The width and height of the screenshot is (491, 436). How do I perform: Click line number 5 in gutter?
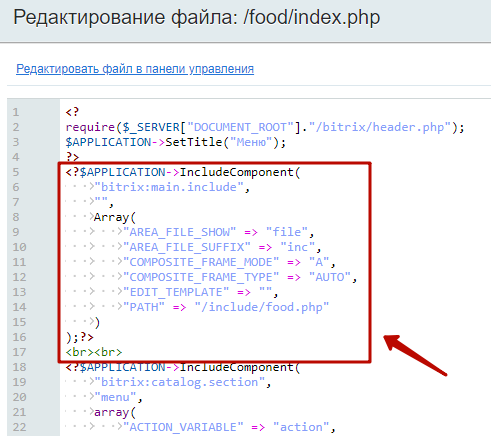[x=16, y=172]
